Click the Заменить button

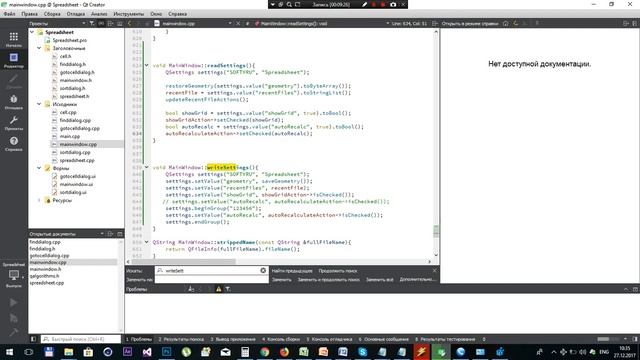click(x=282, y=280)
